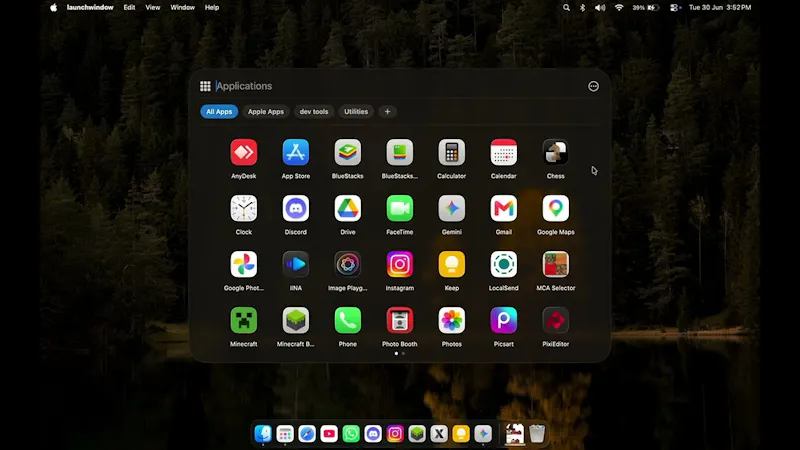Open Safari from the Dock

[307, 434]
